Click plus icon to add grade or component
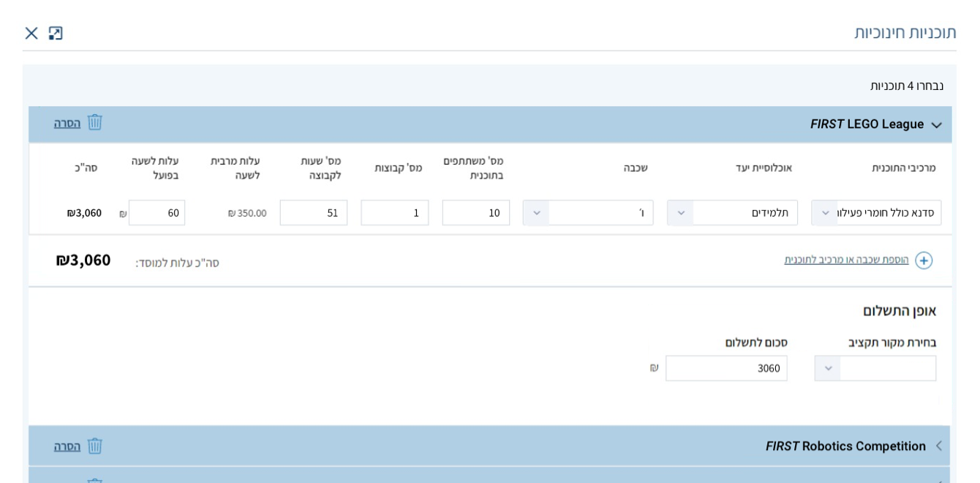 (924, 261)
